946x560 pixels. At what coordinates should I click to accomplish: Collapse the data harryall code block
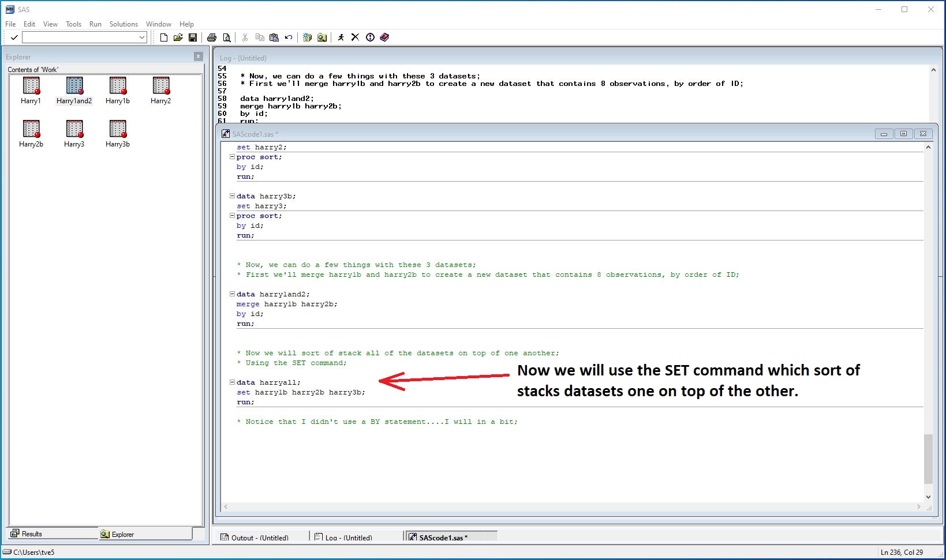pos(232,382)
